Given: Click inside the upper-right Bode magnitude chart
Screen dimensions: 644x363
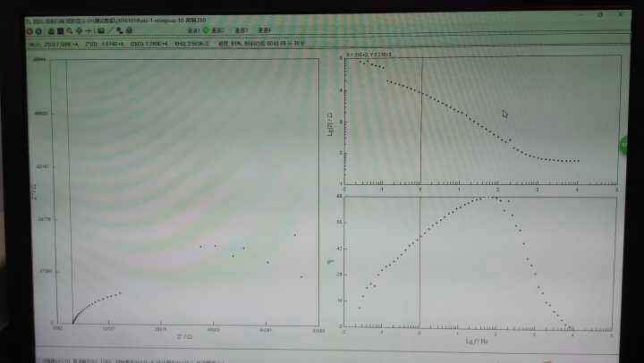Looking at the screenshot, I should point(482,120).
